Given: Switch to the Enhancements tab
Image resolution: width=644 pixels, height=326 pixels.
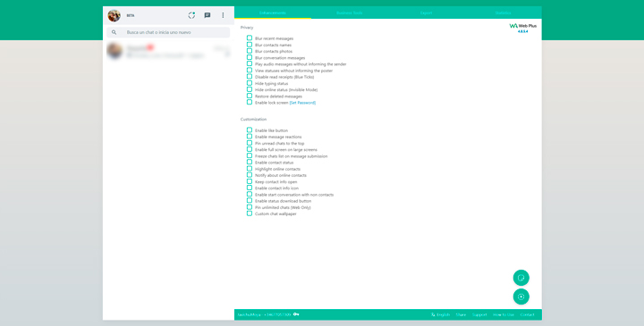Looking at the screenshot, I should [x=273, y=13].
